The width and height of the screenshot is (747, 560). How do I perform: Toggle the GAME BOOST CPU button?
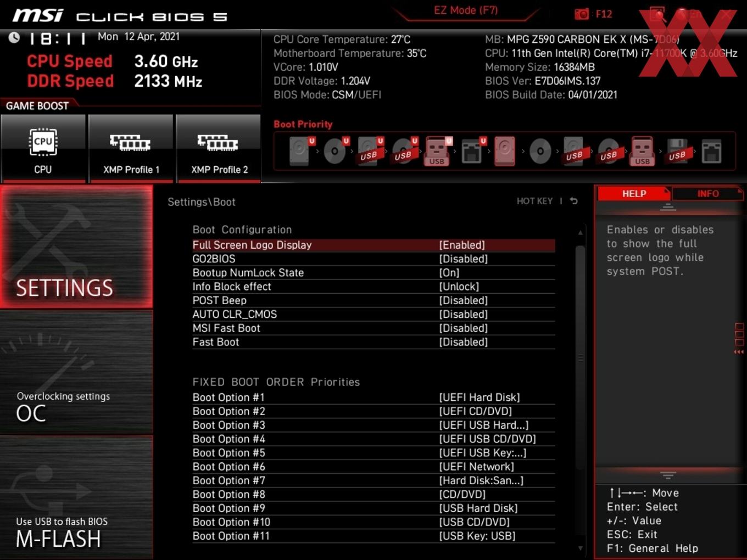point(43,148)
